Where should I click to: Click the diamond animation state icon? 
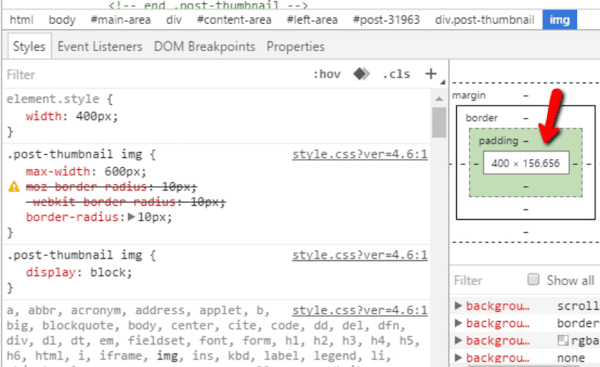tap(361, 73)
